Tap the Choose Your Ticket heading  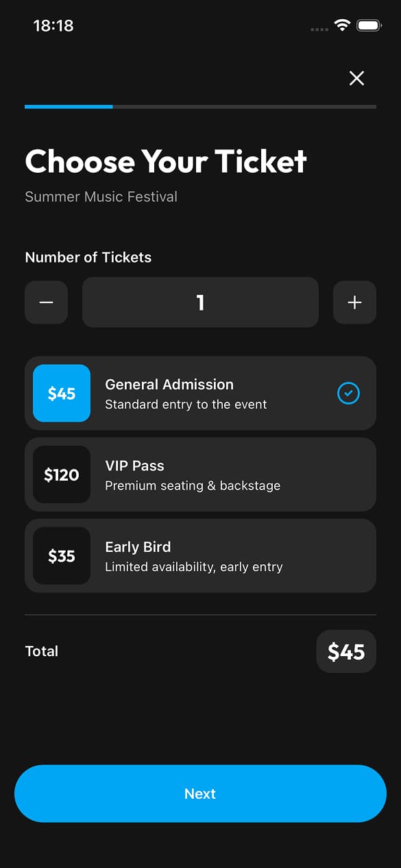click(x=165, y=162)
